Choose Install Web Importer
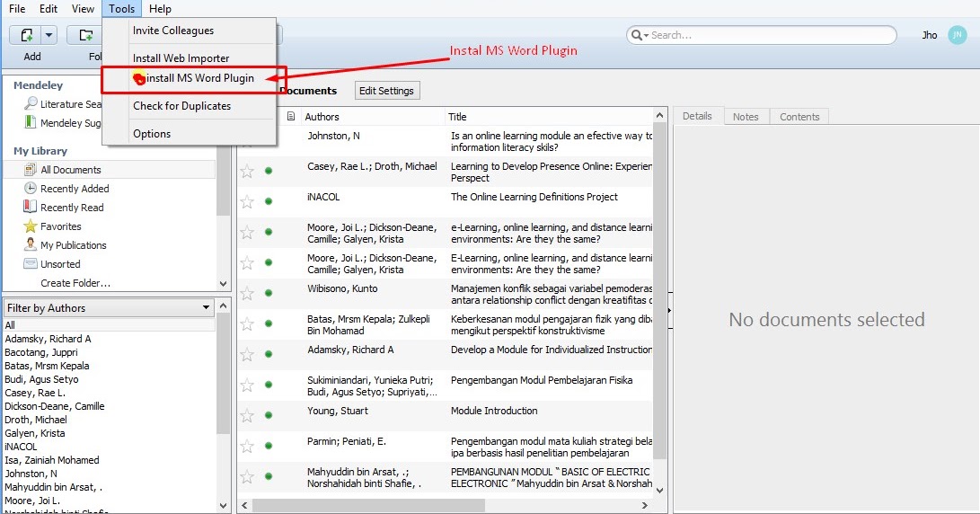The width and height of the screenshot is (980, 514). 181,58
